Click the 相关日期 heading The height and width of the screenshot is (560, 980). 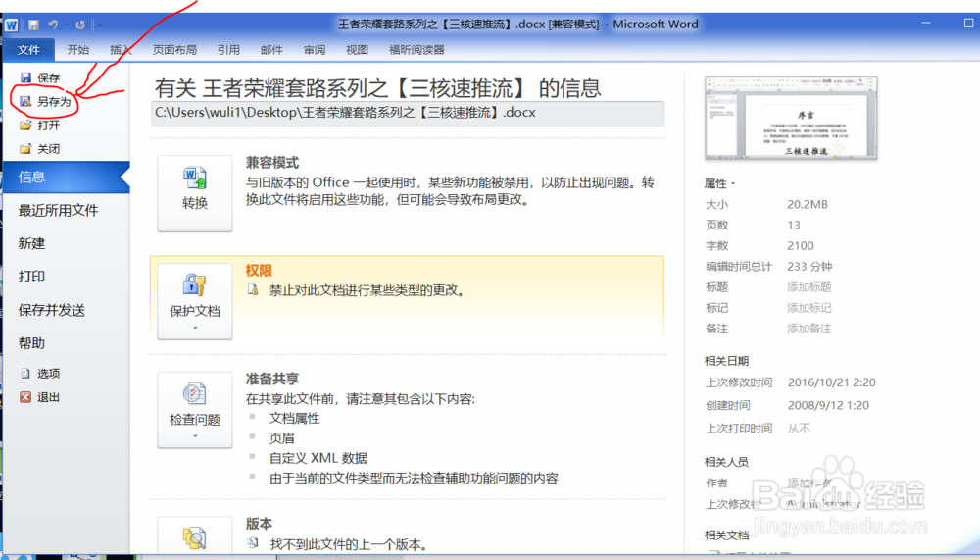click(726, 361)
